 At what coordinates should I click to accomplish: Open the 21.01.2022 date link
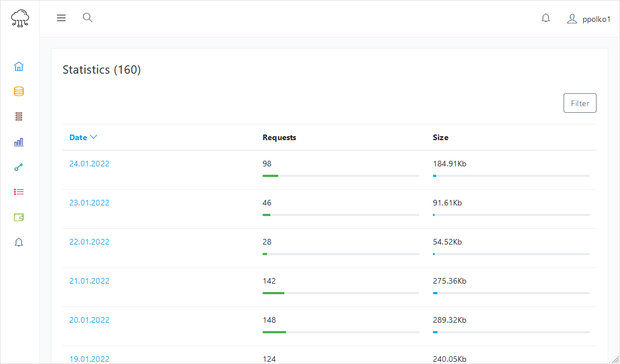click(89, 281)
